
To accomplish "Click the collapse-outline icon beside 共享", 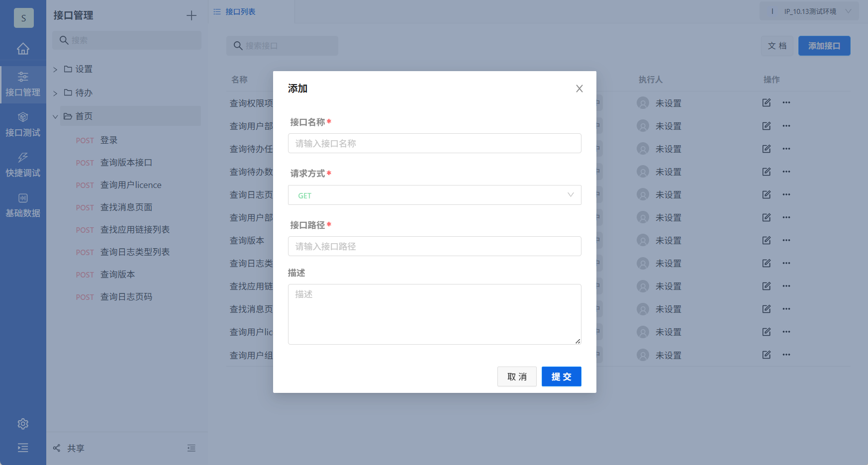I will point(192,448).
